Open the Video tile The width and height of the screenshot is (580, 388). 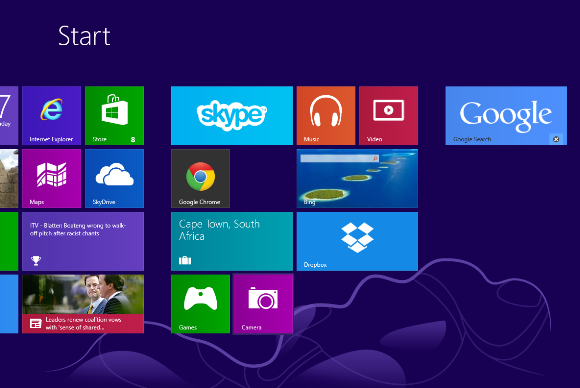388,115
